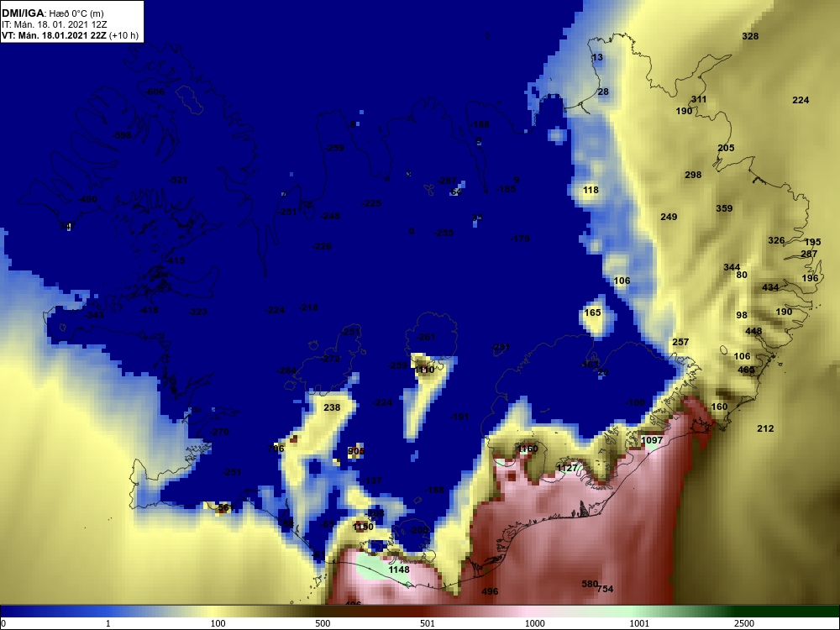
Task: Click the map value "580"
Action: click(590, 584)
